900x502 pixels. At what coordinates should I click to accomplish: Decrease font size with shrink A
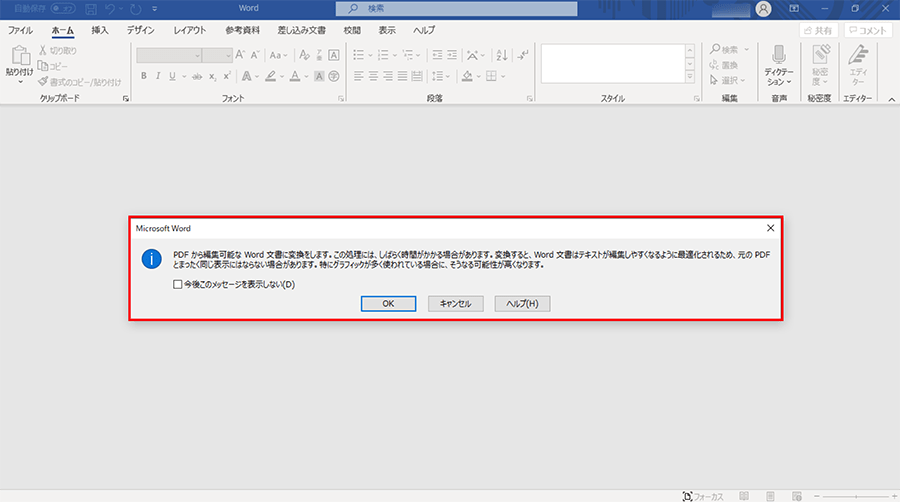(255, 55)
